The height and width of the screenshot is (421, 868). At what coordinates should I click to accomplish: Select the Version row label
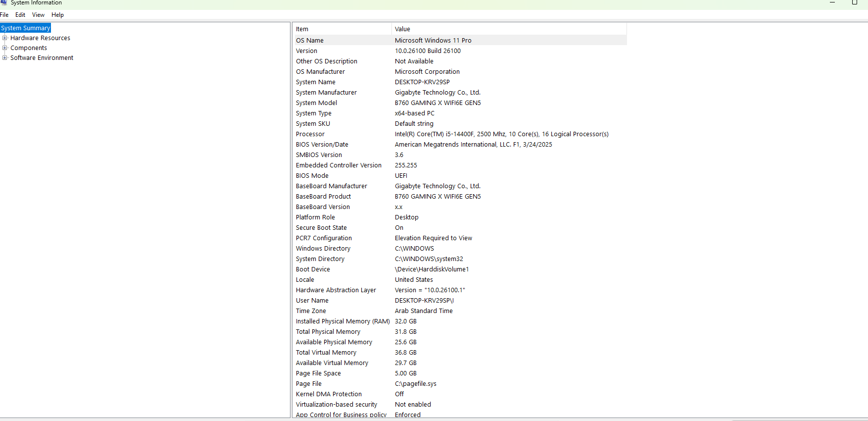click(x=307, y=51)
